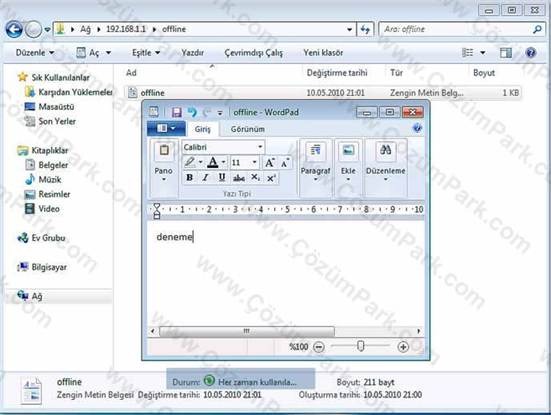The image size is (551, 415).
Task: Click the Yeni klasör button
Action: tap(323, 53)
